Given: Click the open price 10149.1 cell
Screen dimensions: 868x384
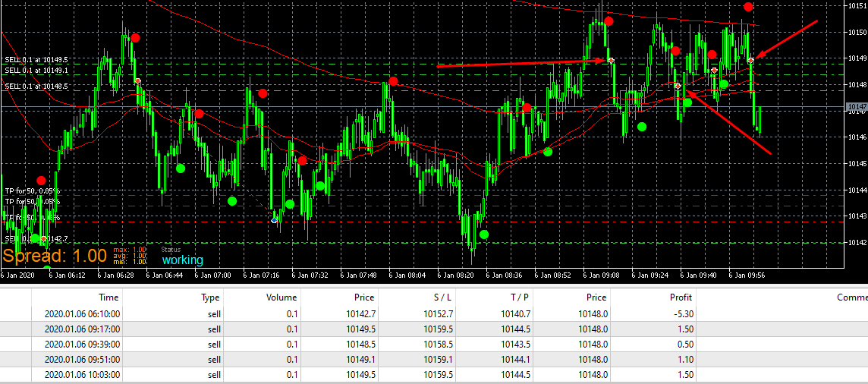Looking at the screenshot, I should click(x=360, y=360).
